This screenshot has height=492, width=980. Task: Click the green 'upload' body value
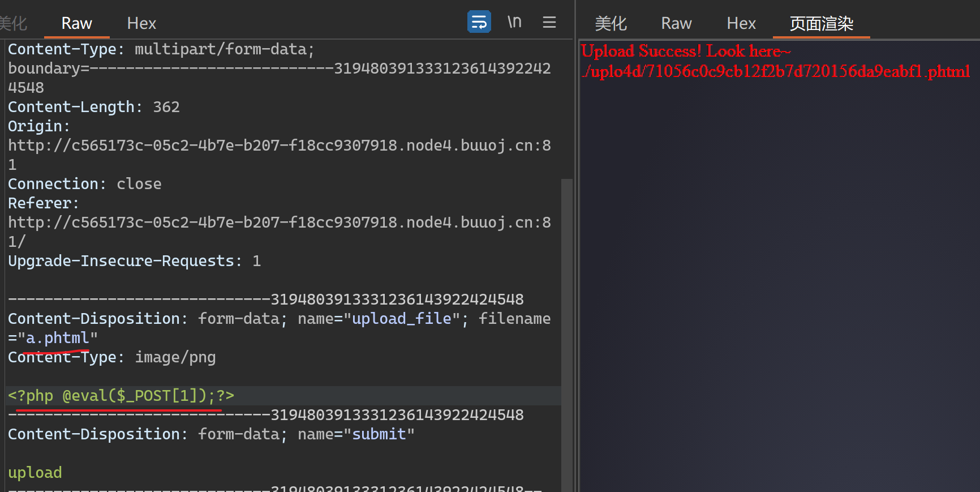point(35,473)
